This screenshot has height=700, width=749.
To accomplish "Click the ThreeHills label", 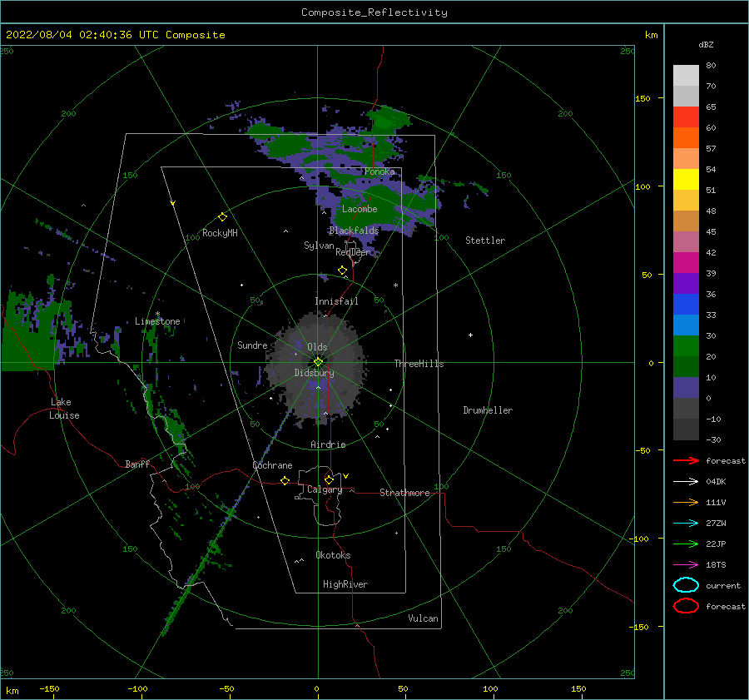I will pyautogui.click(x=419, y=364).
